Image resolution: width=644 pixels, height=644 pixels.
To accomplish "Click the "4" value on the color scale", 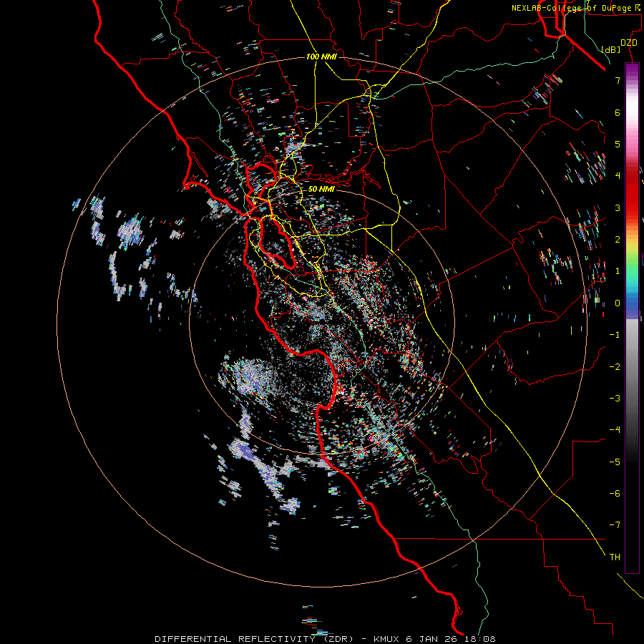I will point(618,176).
